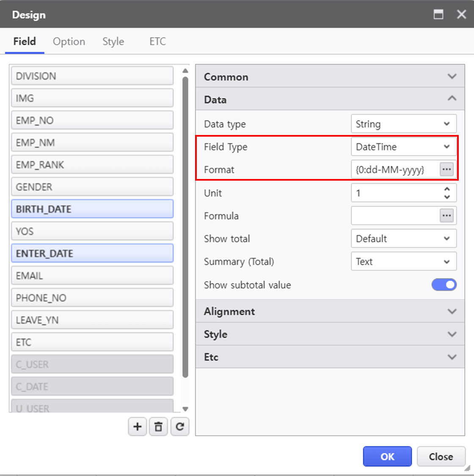
Task: Switch to the Option tab
Action: (x=69, y=41)
